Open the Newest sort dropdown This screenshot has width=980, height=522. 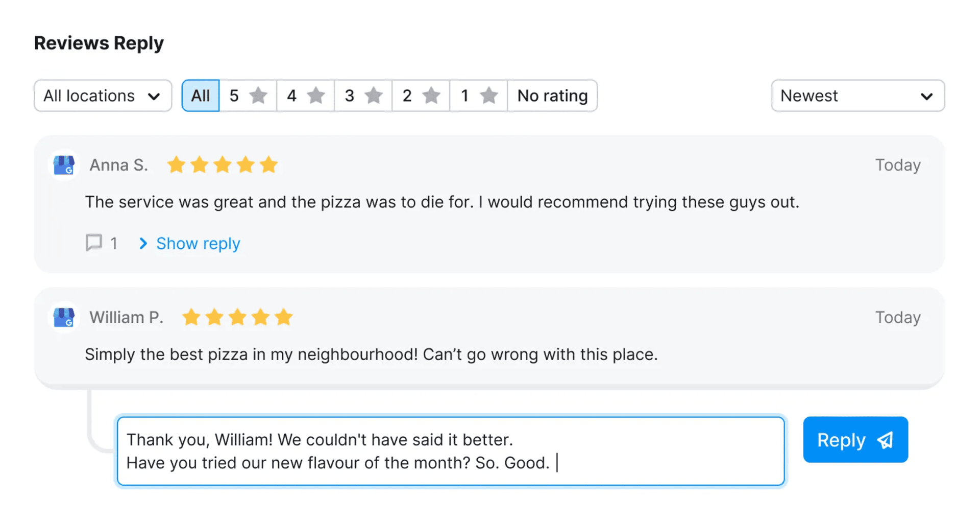click(x=857, y=96)
